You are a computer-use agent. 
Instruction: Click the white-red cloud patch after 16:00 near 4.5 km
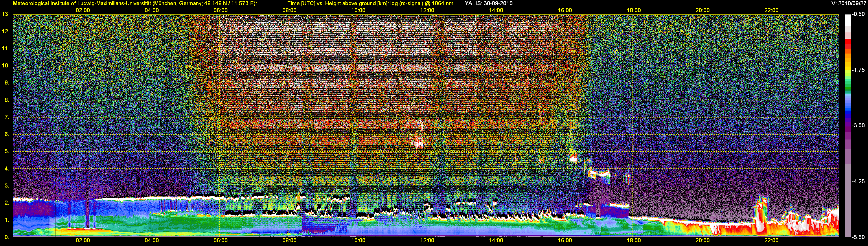click(x=574, y=157)
